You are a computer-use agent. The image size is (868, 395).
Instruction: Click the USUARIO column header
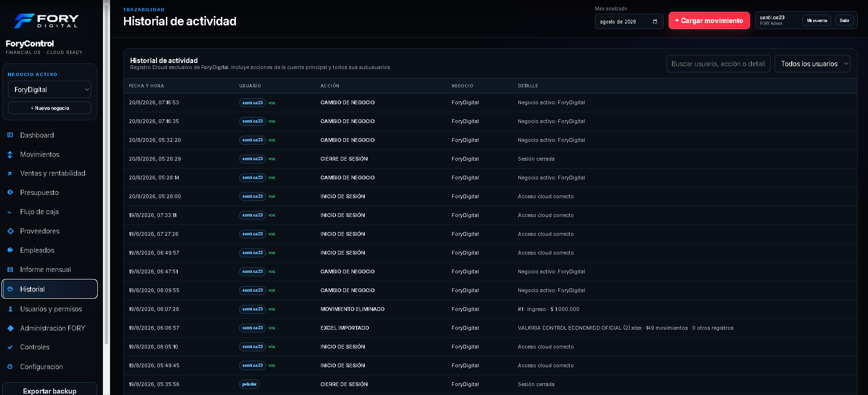(250, 86)
